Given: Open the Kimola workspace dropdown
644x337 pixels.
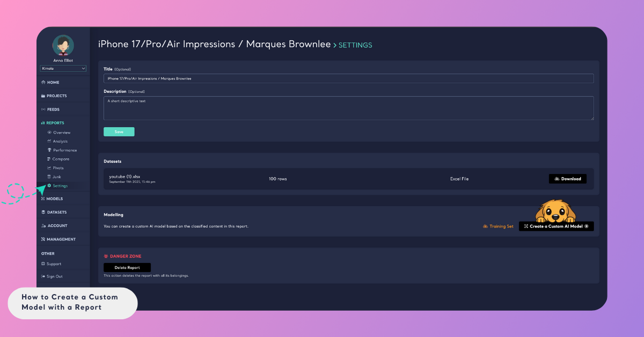Looking at the screenshot, I should click(x=63, y=69).
